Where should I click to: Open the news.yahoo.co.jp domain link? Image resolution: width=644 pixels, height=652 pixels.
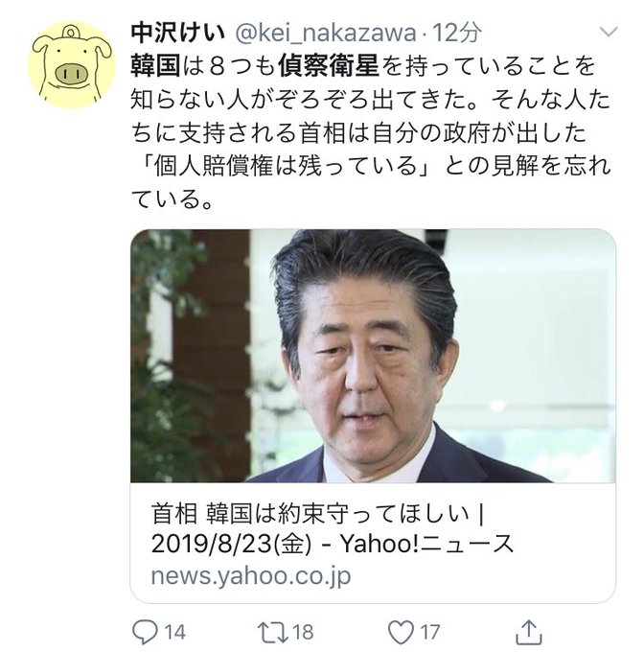tap(251, 576)
